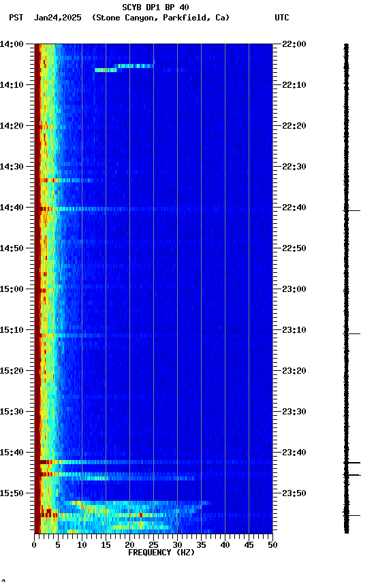The image size is (376, 588).
Task: Click the '20' frequency axis tick label
Action: 129,545
